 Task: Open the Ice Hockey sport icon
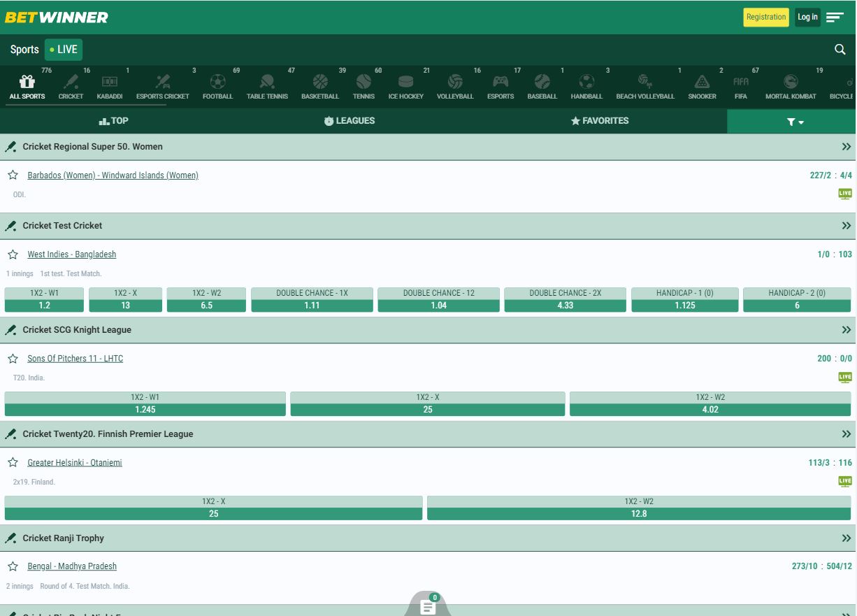[x=405, y=81]
